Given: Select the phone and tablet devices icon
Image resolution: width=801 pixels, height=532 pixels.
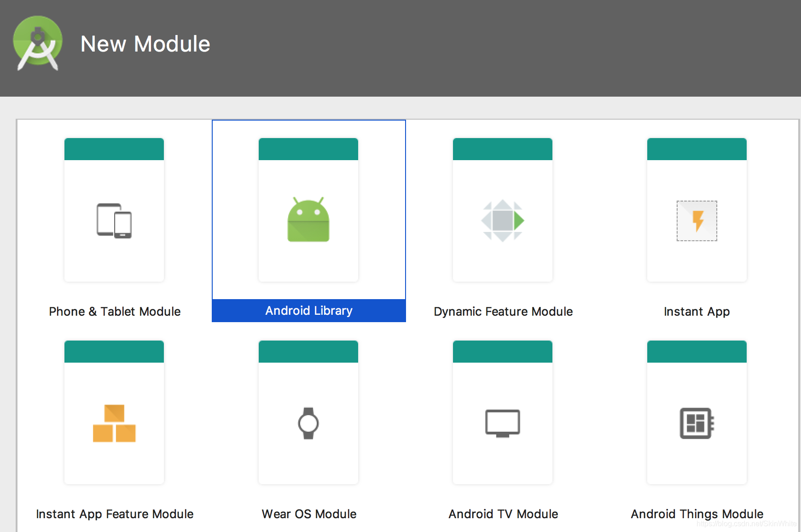Looking at the screenshot, I should [x=114, y=221].
